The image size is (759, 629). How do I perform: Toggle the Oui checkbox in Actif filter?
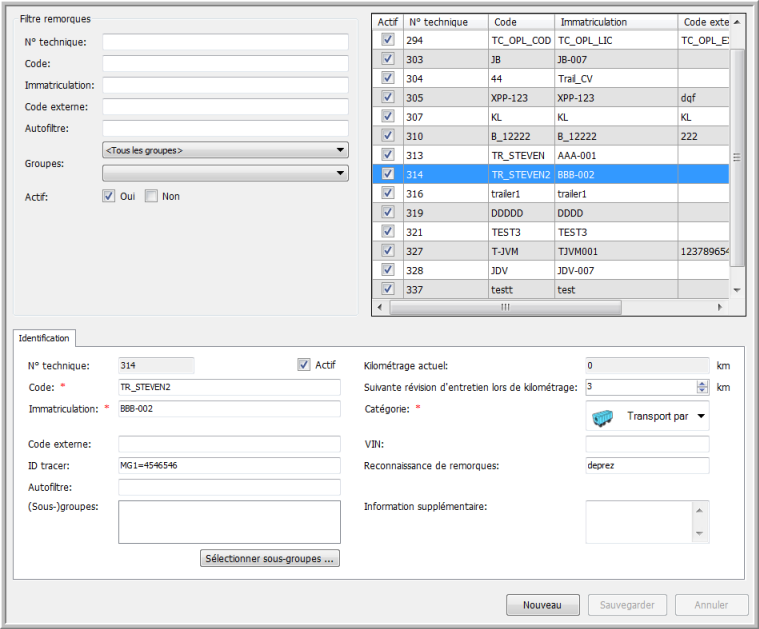(x=109, y=197)
